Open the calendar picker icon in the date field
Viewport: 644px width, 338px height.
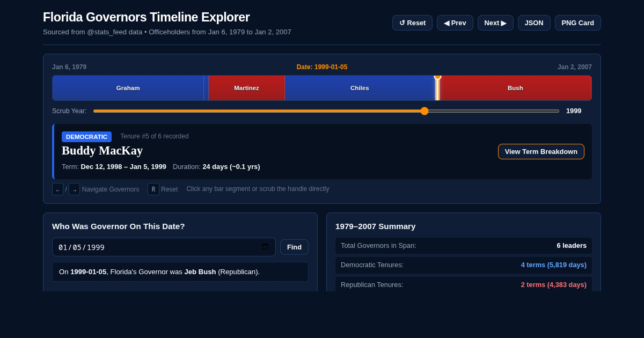265,247
